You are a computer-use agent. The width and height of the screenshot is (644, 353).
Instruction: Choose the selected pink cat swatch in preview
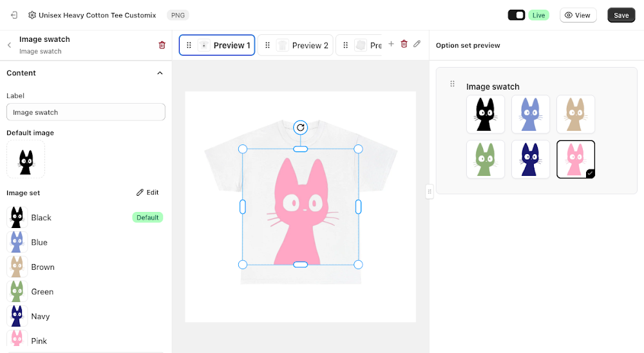575,160
